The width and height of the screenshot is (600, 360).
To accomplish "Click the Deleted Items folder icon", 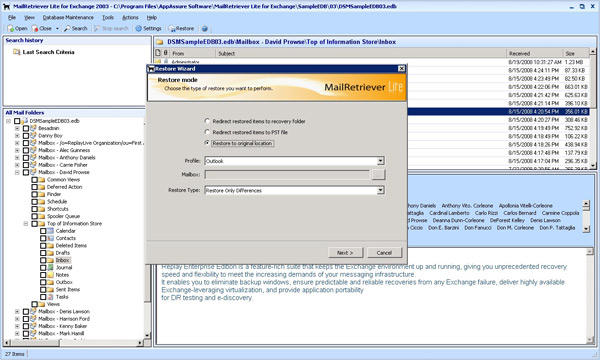I will coord(51,245).
